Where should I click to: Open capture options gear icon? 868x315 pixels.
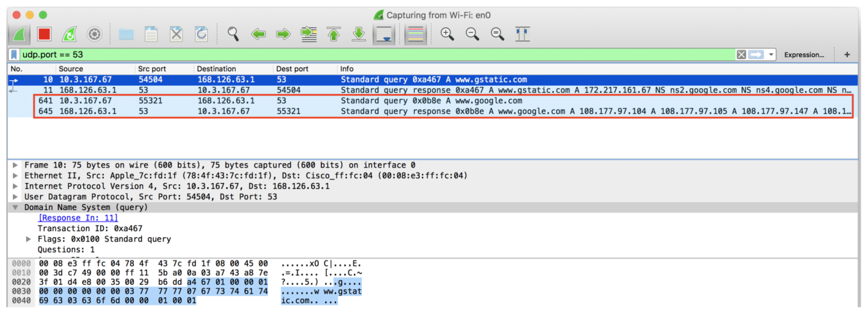pos(94,34)
